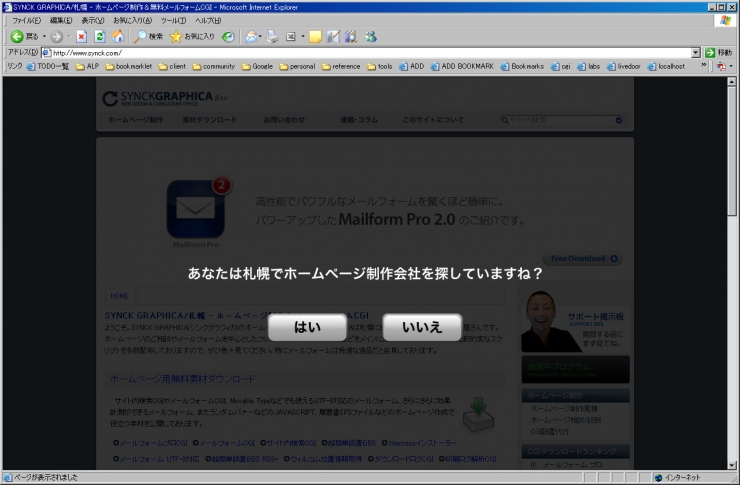The height and width of the screenshot is (485, 740).
Task: Open the labs link bookmark
Action: tap(589, 67)
